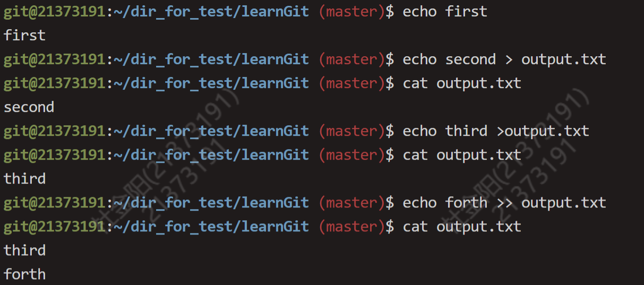Click the "forth" output at the bottom

click(x=25, y=274)
